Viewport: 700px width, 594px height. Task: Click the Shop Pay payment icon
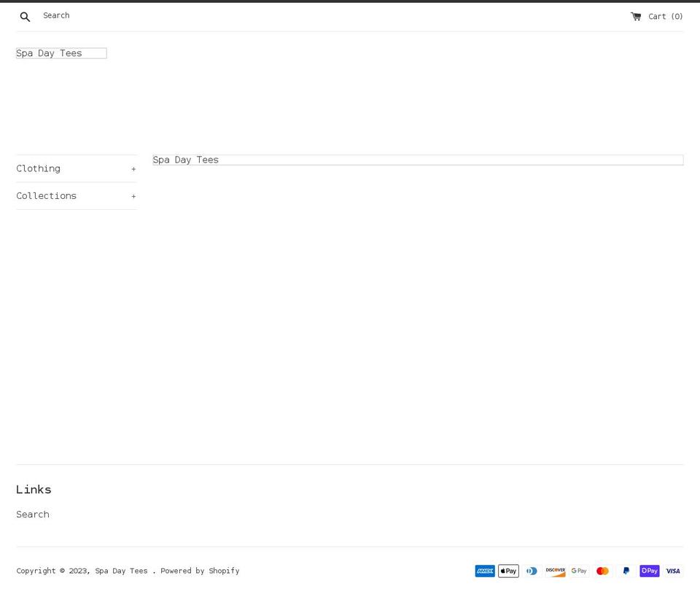pyautogui.click(x=649, y=571)
